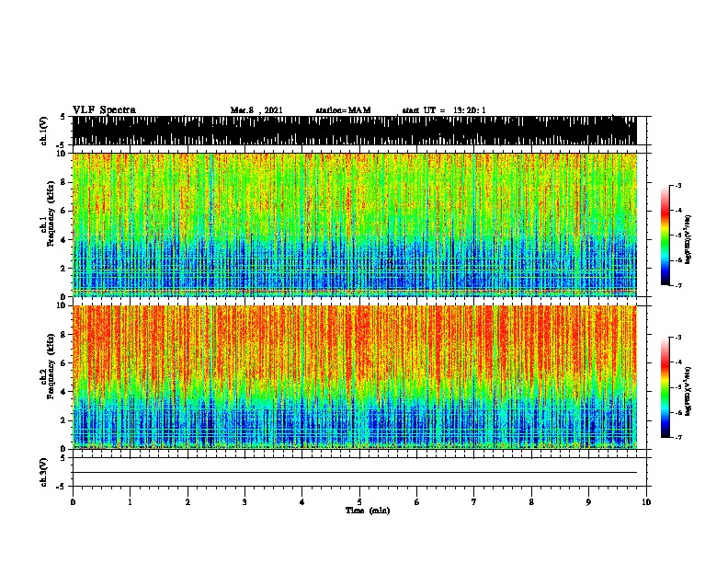Screen dimensions: 728x563
Task: Click the time axis tick label "6"
Action: coord(417,501)
